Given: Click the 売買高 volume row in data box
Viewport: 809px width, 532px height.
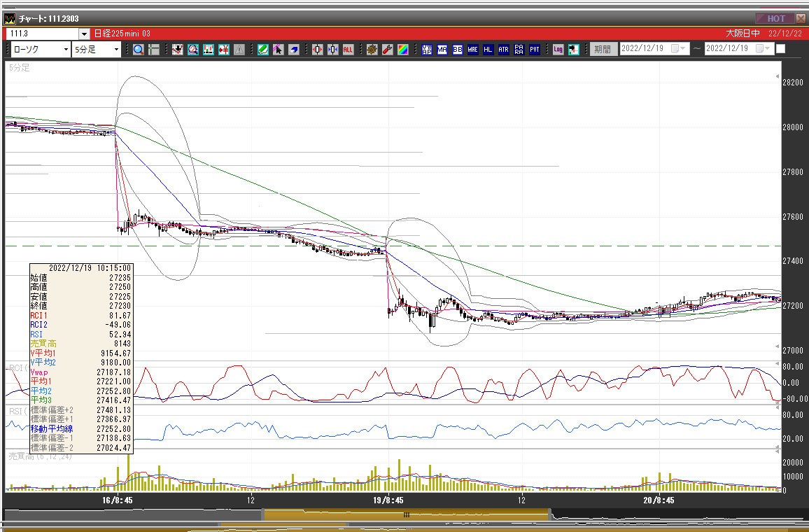Looking at the screenshot, I should click(81, 344).
